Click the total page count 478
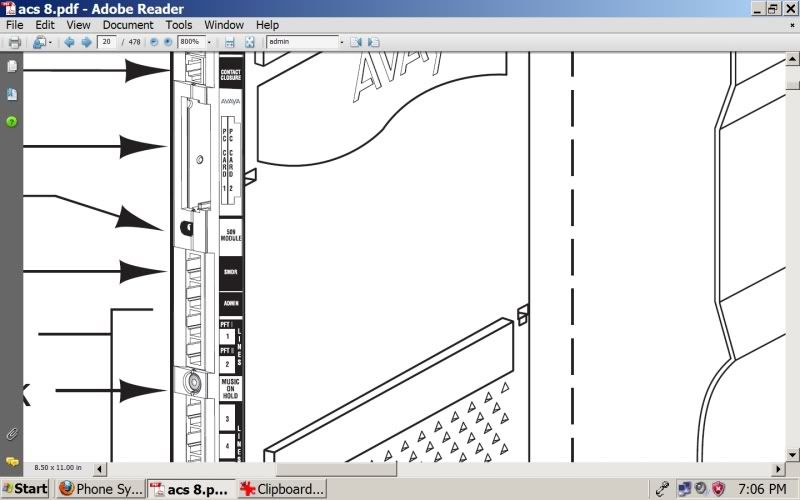 click(135, 42)
